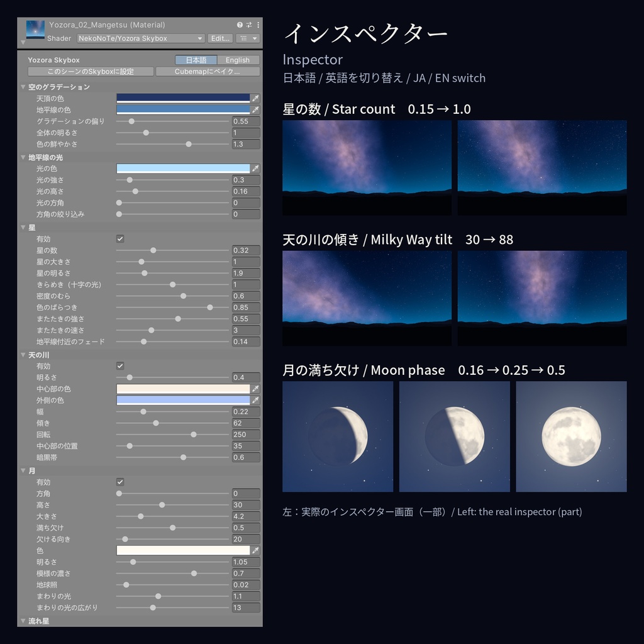Disable the 有効 checkbox under 星
The height and width of the screenshot is (644, 644).
pyautogui.click(x=120, y=238)
